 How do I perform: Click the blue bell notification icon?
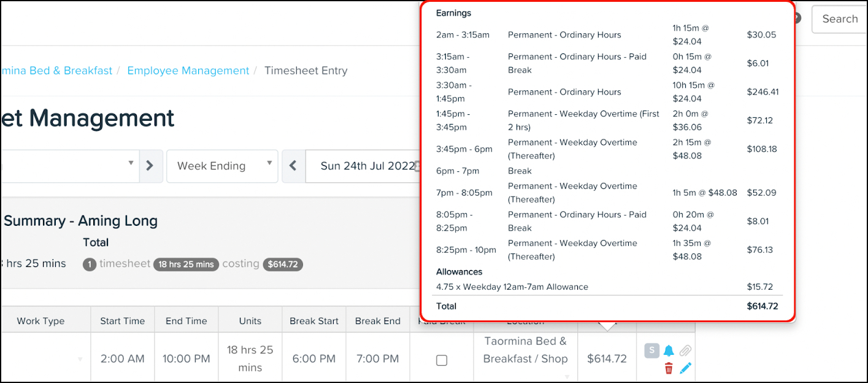(x=669, y=350)
